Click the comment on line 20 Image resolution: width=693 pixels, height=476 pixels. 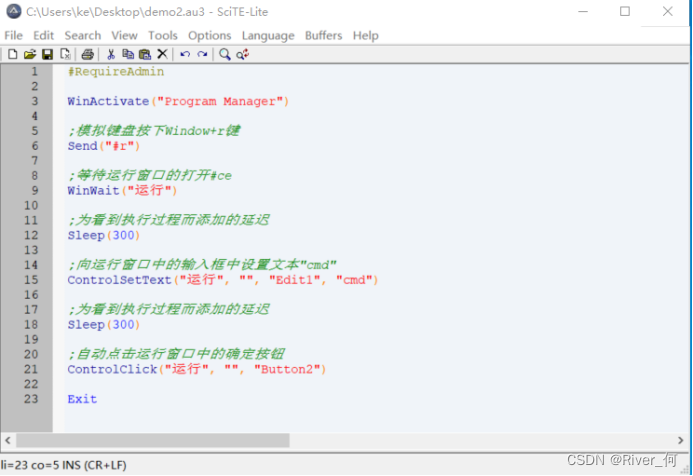point(176,354)
